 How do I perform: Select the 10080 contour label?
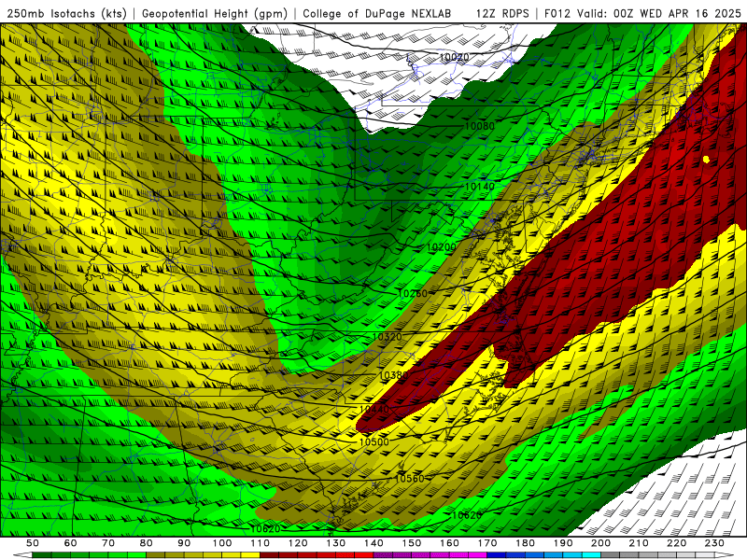[x=480, y=126]
